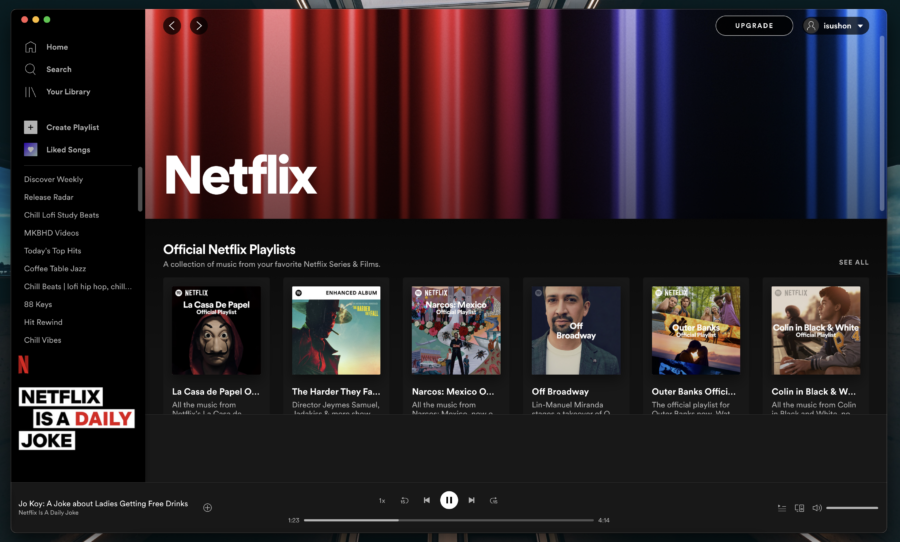Mute with the speaker icon
This screenshot has height=542, width=900.
point(817,508)
